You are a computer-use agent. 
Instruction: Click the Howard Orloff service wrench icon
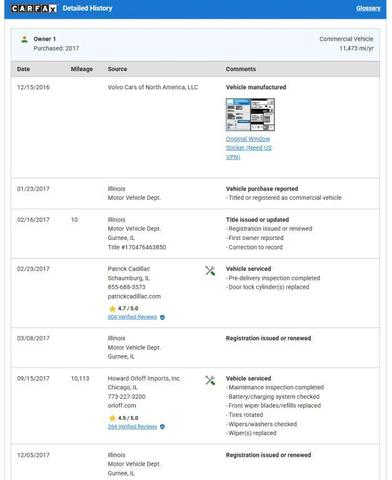coord(210,380)
